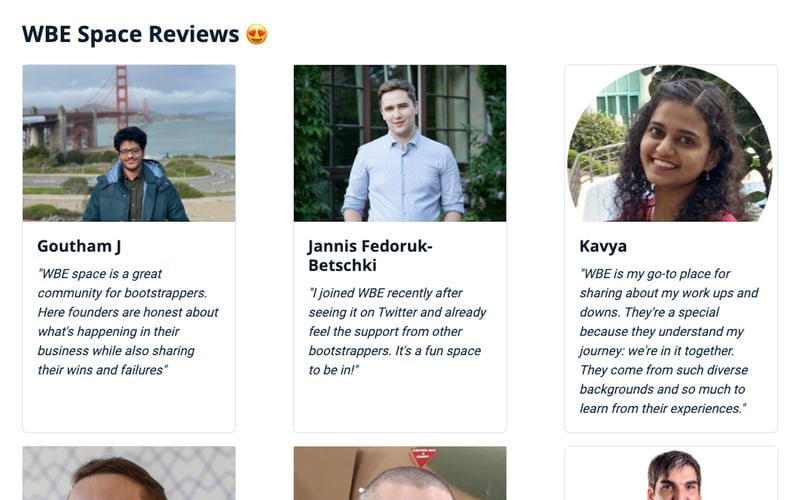This screenshot has height=500, width=800.
Task: Click the Golden Gate Bridge tower in Goutham's photo
Action: point(121,95)
